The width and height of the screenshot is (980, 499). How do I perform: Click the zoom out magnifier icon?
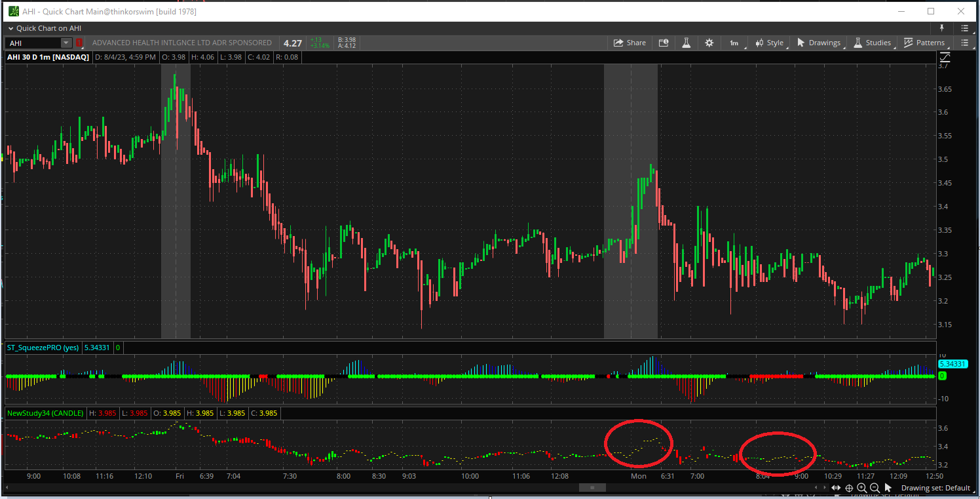(x=875, y=488)
